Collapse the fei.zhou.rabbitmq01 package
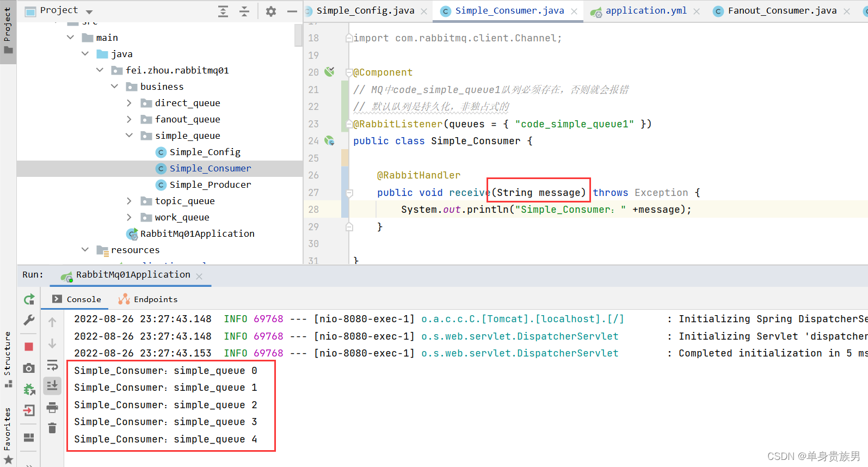Viewport: 868px width, 467px height. point(100,70)
